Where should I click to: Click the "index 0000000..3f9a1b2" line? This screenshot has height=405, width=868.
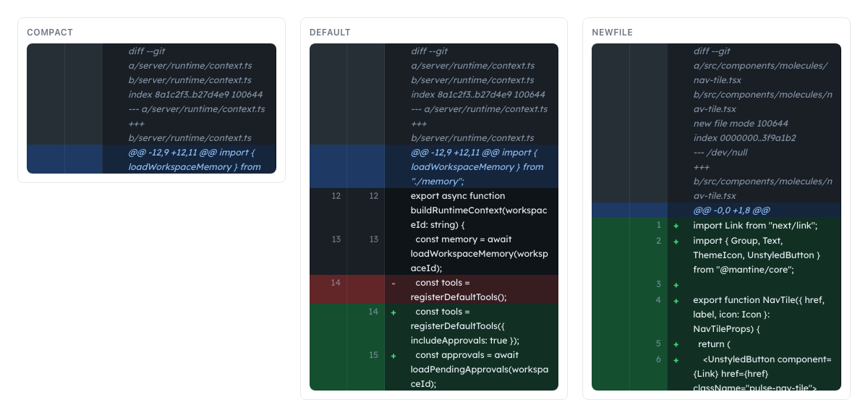tap(744, 138)
